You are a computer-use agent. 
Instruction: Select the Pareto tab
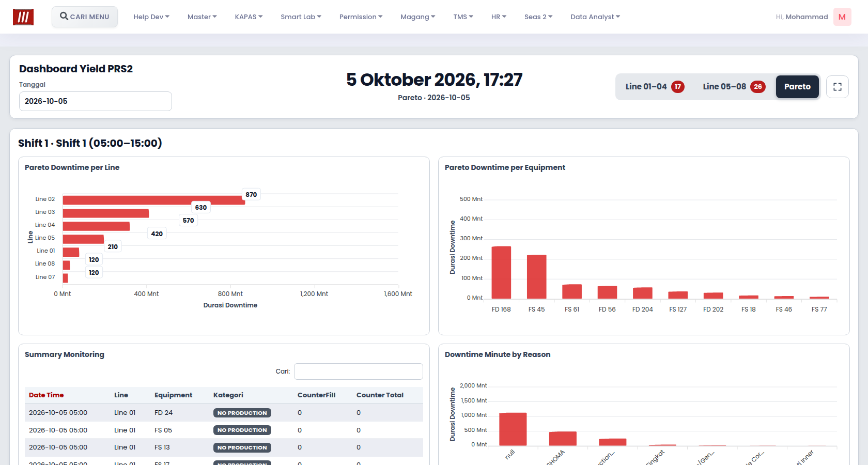[x=797, y=87]
